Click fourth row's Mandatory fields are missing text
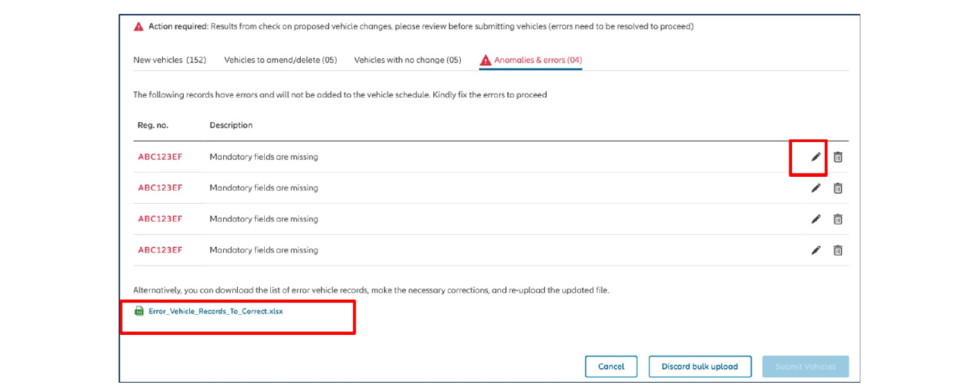 264,250
